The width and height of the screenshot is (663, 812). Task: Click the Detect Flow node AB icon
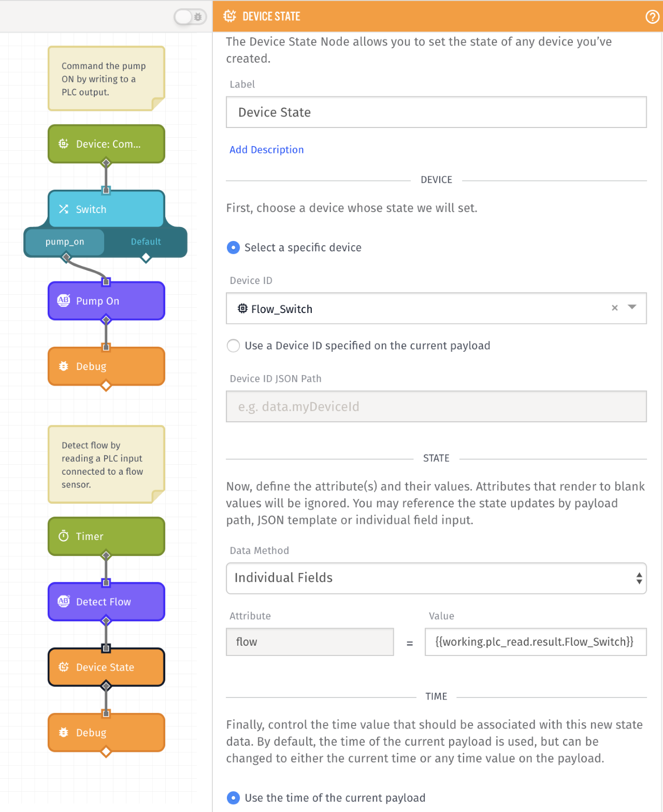pyautogui.click(x=64, y=601)
